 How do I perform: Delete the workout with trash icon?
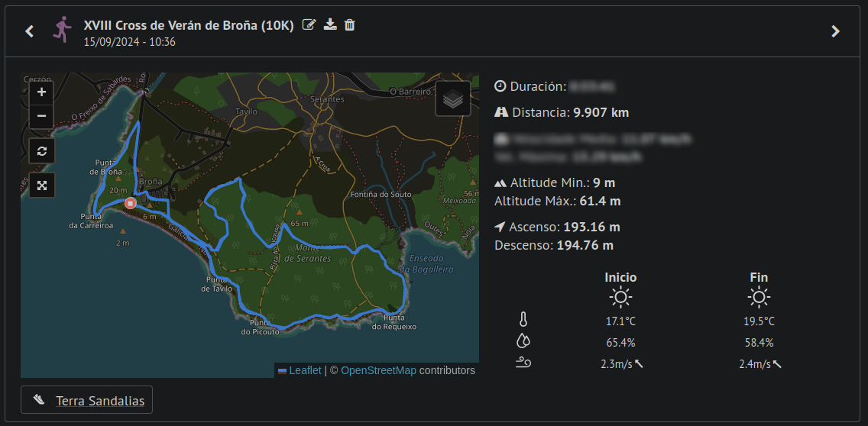349,24
